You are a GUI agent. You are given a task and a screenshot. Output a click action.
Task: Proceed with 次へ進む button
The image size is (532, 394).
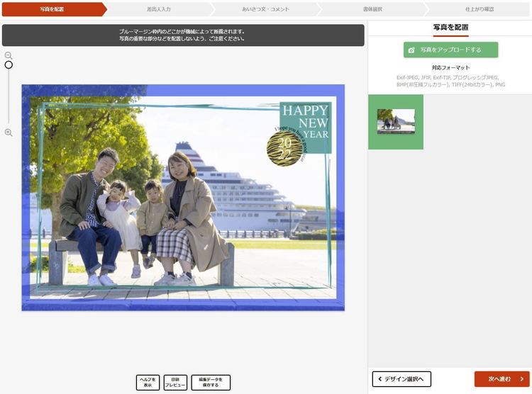click(x=501, y=379)
